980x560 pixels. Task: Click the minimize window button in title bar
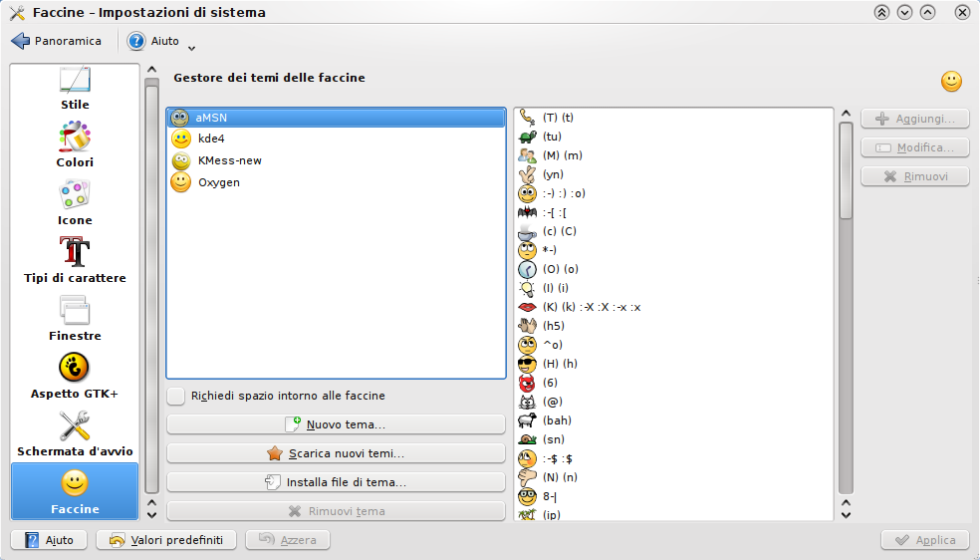pyautogui.click(x=904, y=12)
